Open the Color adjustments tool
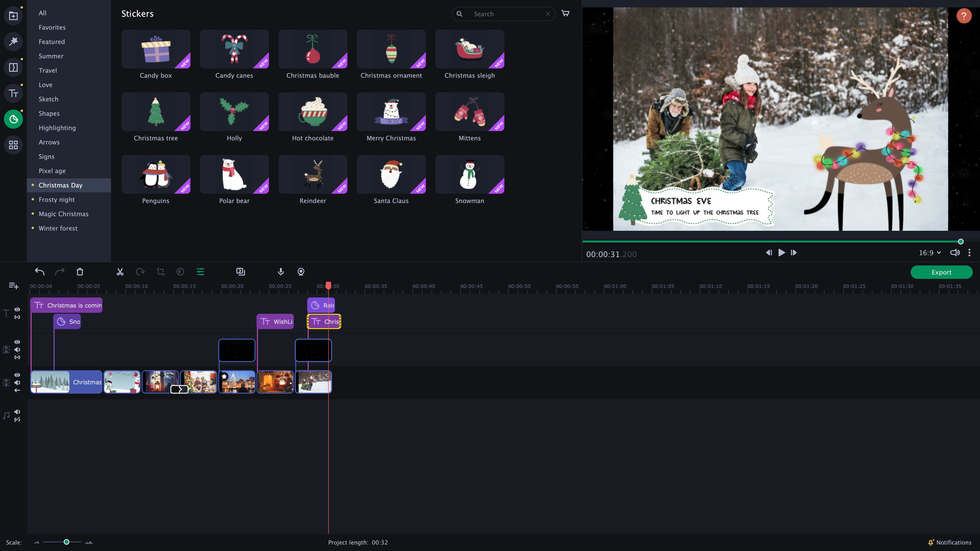This screenshot has height=551, width=980. click(180, 272)
